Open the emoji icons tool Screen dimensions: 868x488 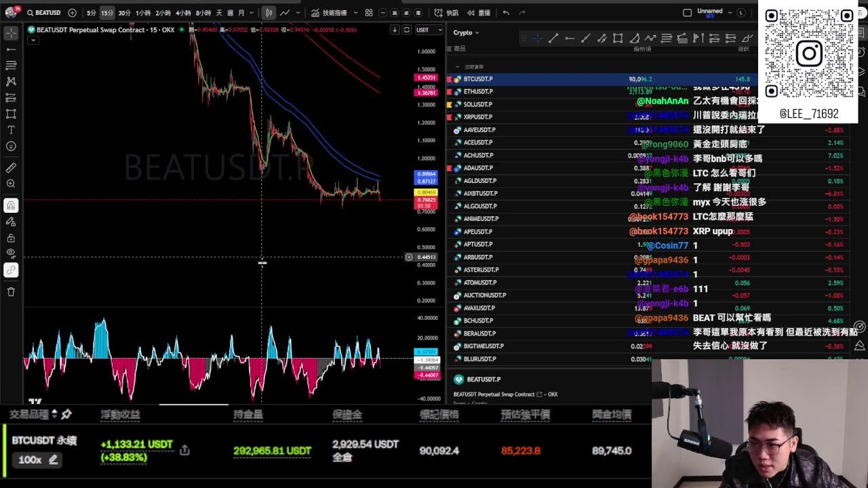coord(11,146)
